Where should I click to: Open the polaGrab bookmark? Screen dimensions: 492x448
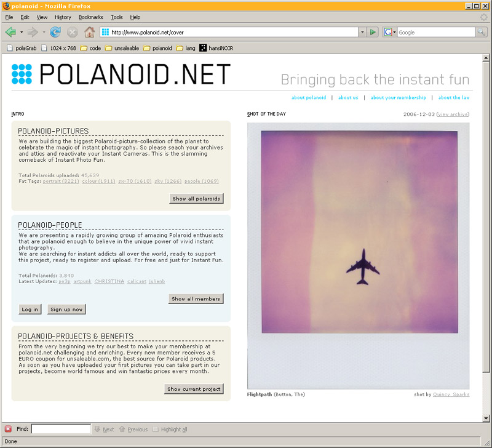click(x=22, y=48)
